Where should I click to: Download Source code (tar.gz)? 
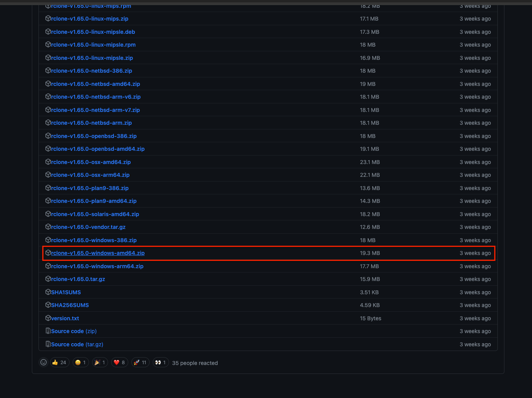pyautogui.click(x=77, y=344)
